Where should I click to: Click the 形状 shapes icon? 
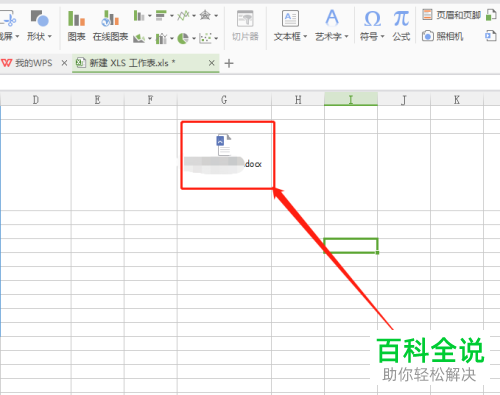point(40,18)
